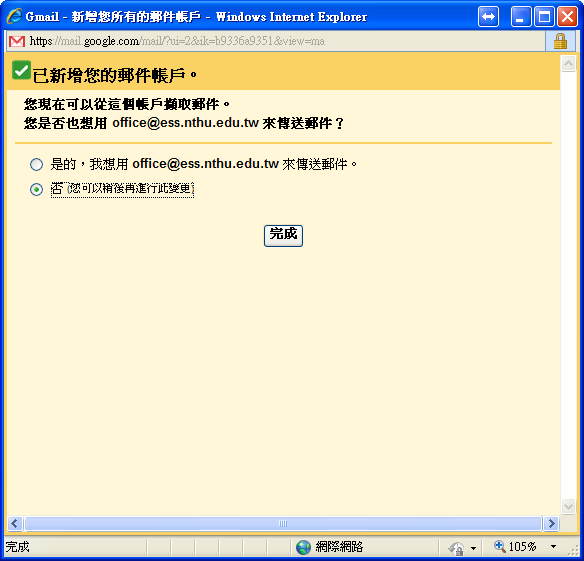The height and width of the screenshot is (561, 584).
Task: Open the zoom level dropdown arrow
Action: click(553, 547)
